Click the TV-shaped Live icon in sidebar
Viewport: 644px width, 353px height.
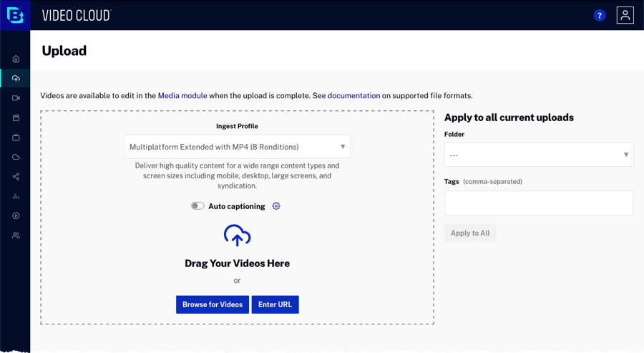pyautogui.click(x=16, y=137)
